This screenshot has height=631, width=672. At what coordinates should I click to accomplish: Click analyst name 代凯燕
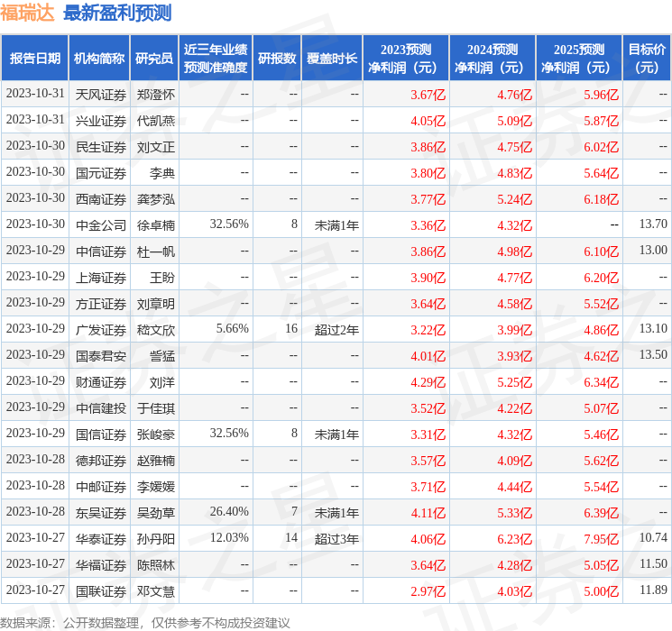tap(155, 121)
